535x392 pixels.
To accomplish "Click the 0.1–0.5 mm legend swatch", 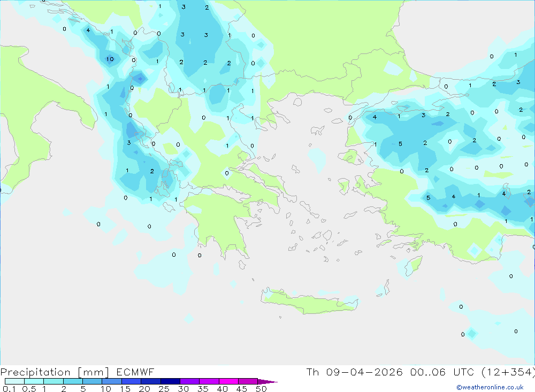I will tap(14, 381).
